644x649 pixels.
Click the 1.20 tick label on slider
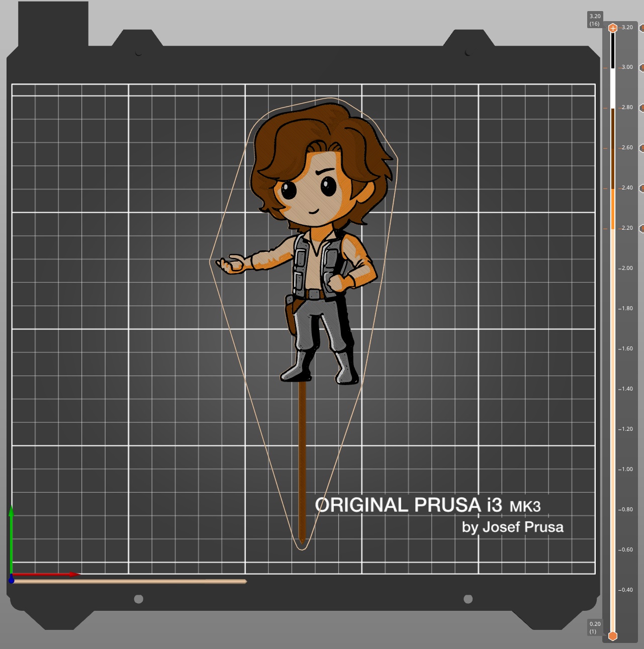[x=627, y=429]
